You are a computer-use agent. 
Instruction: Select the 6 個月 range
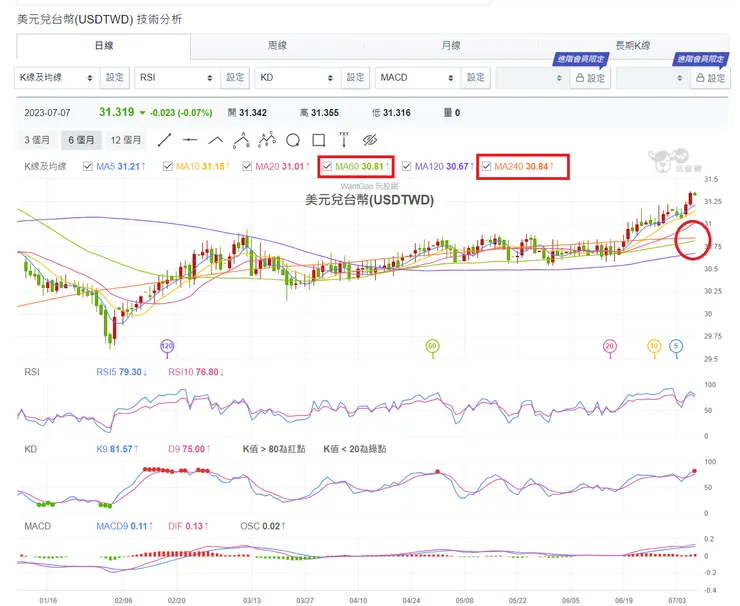tap(81, 140)
